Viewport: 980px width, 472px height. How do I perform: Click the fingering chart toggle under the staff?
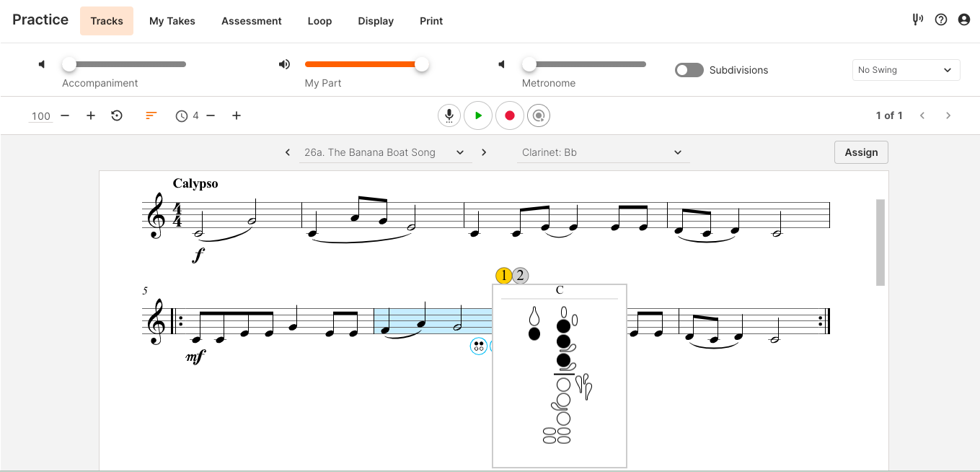478,346
